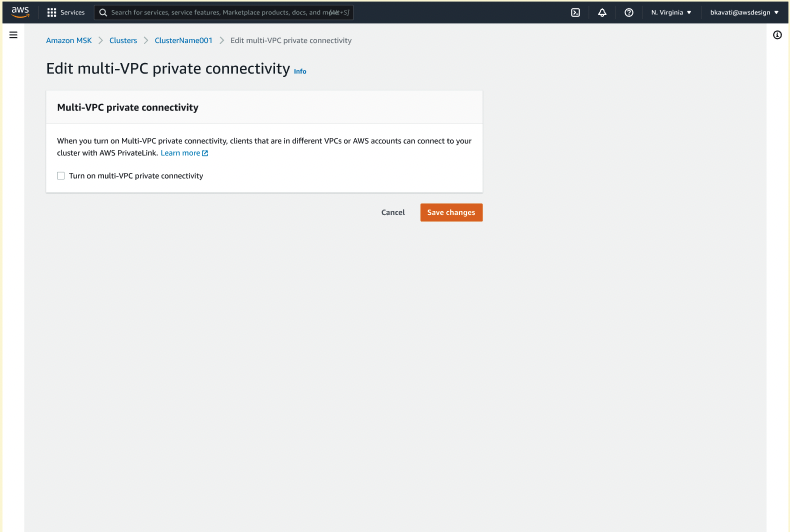Open the help question mark icon
The height and width of the screenshot is (532, 790).
click(x=629, y=13)
